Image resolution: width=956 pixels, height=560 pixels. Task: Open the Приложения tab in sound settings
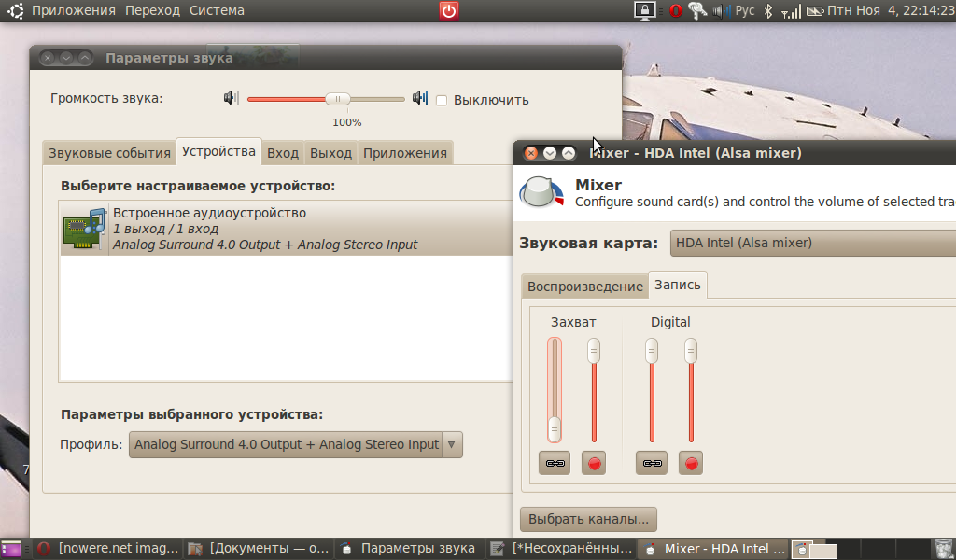point(405,153)
